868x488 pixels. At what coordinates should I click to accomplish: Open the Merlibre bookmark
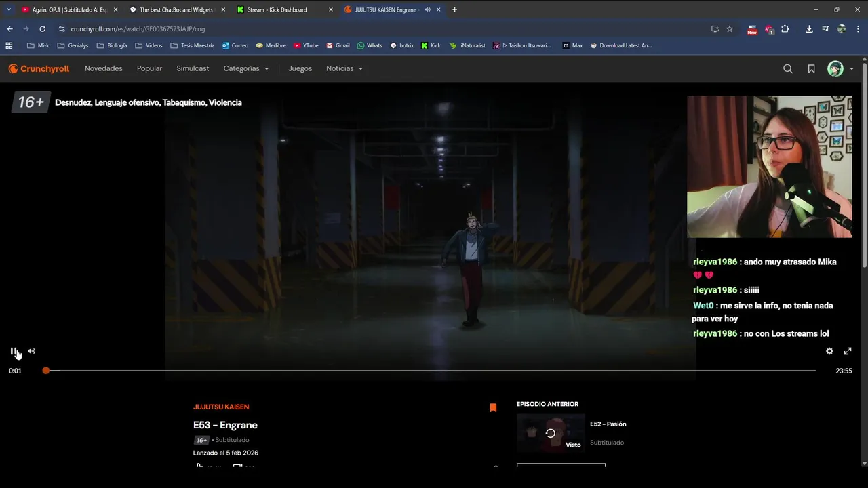pos(271,45)
